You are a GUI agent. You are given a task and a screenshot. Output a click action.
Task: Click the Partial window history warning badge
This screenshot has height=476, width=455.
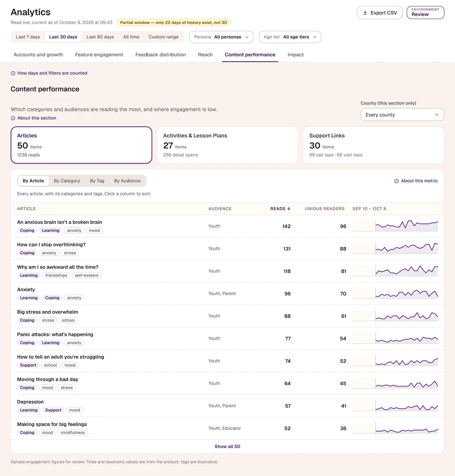pyautogui.click(x=174, y=22)
